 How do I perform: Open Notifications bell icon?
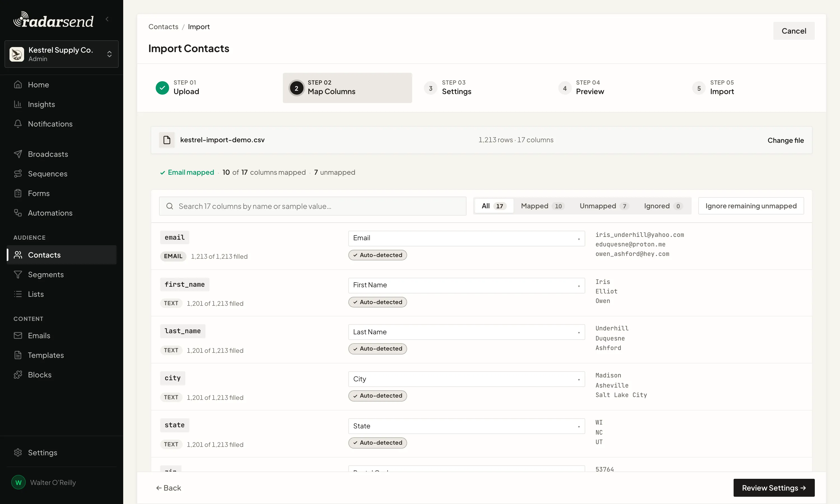click(18, 124)
